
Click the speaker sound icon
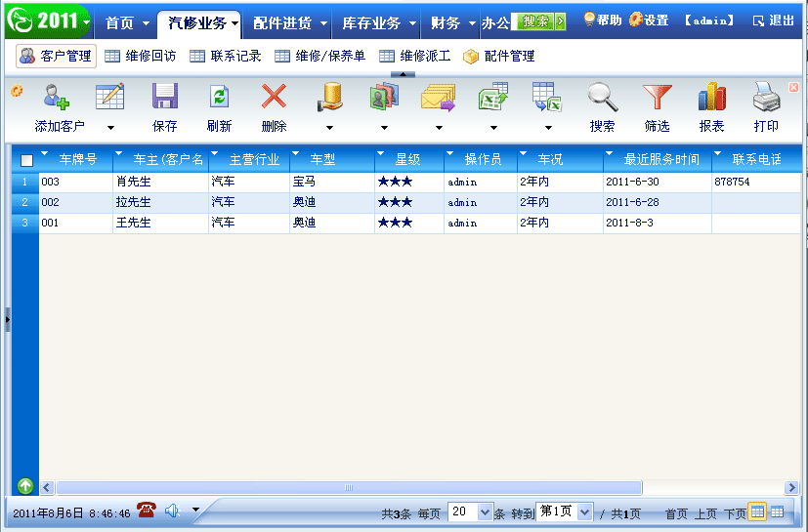coord(172,511)
